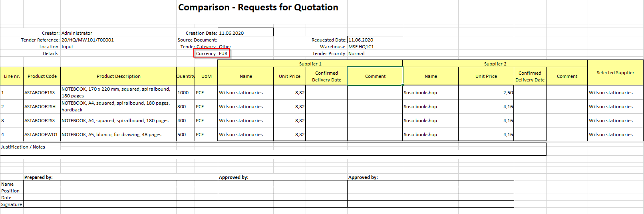Select the Supplier 1 Comment header cell
This screenshot has width=644, height=214.
click(375, 76)
